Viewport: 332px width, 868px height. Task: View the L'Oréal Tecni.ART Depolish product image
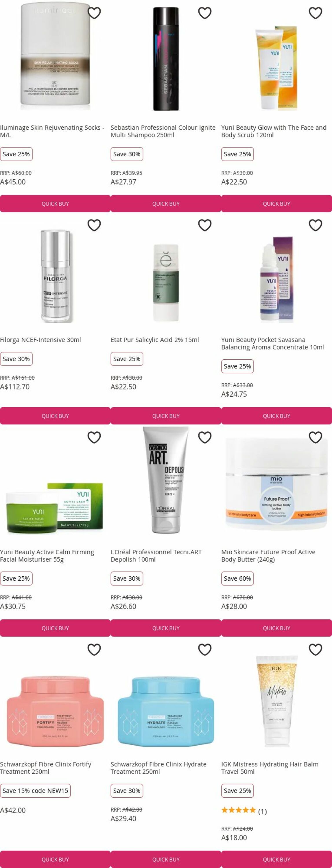coord(166,480)
